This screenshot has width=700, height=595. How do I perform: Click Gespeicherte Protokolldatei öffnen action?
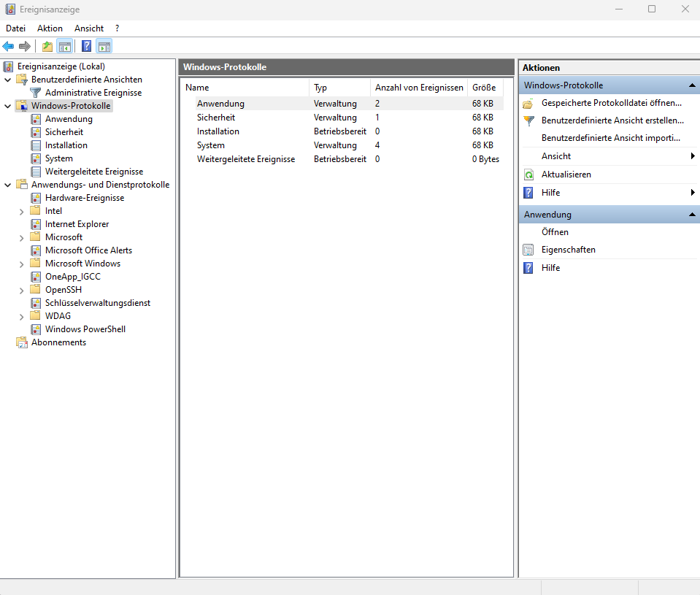tap(611, 103)
